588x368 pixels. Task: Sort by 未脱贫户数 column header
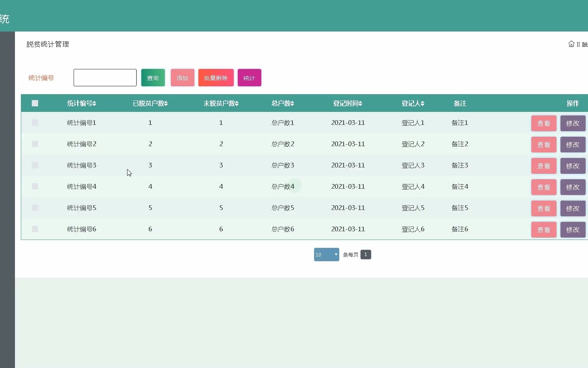click(x=221, y=103)
